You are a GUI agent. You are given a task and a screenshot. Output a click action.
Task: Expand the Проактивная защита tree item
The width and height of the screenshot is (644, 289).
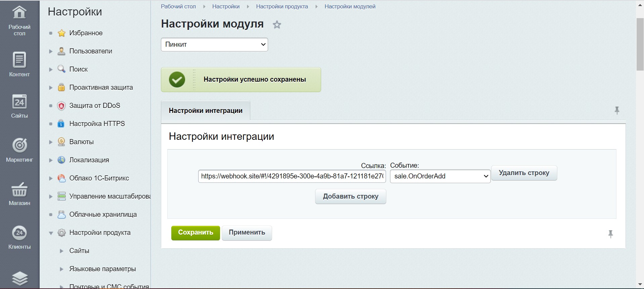[51, 88]
